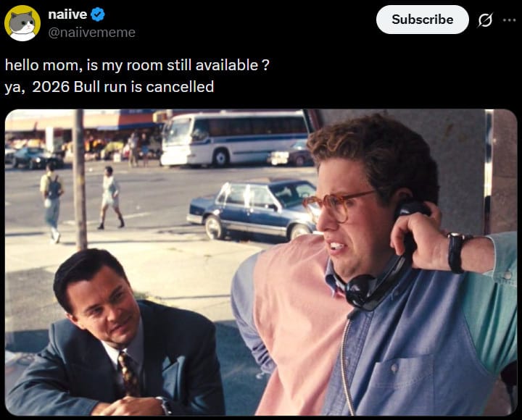The height and width of the screenshot is (420, 522).
Task: Click the Subscribe button
Action: (x=422, y=20)
